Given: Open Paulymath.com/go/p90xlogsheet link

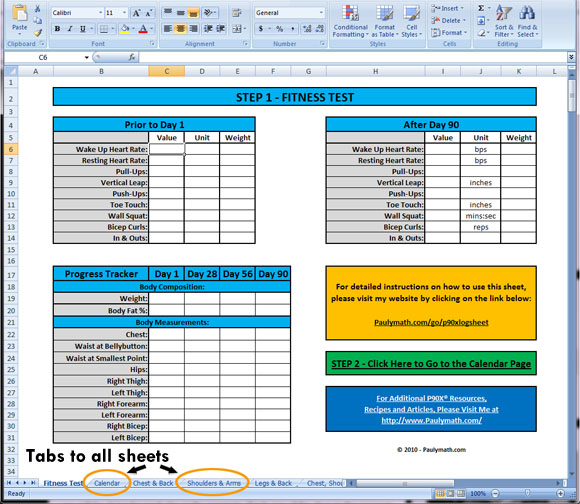Looking at the screenshot, I should [431, 322].
